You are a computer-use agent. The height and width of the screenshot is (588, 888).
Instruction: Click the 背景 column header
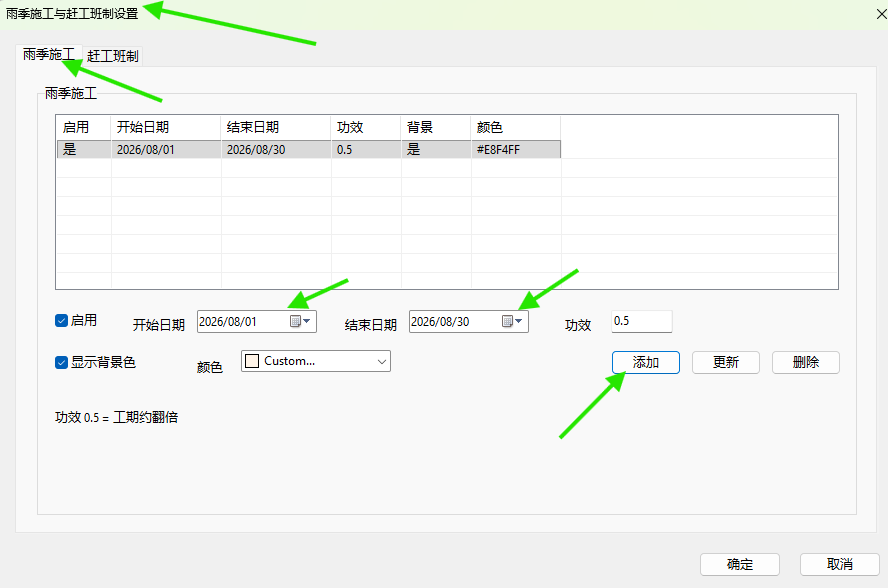tap(436, 127)
